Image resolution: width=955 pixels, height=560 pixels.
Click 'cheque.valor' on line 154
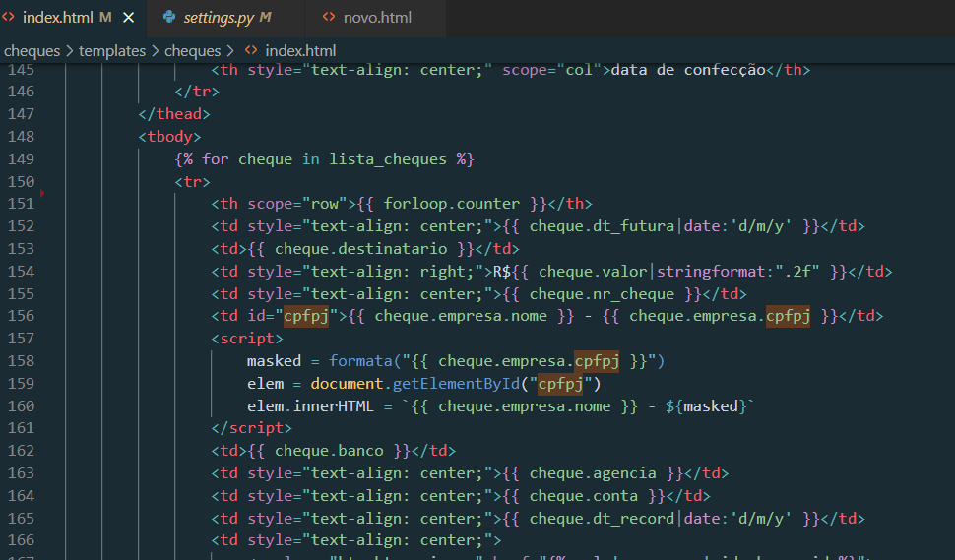593,272
